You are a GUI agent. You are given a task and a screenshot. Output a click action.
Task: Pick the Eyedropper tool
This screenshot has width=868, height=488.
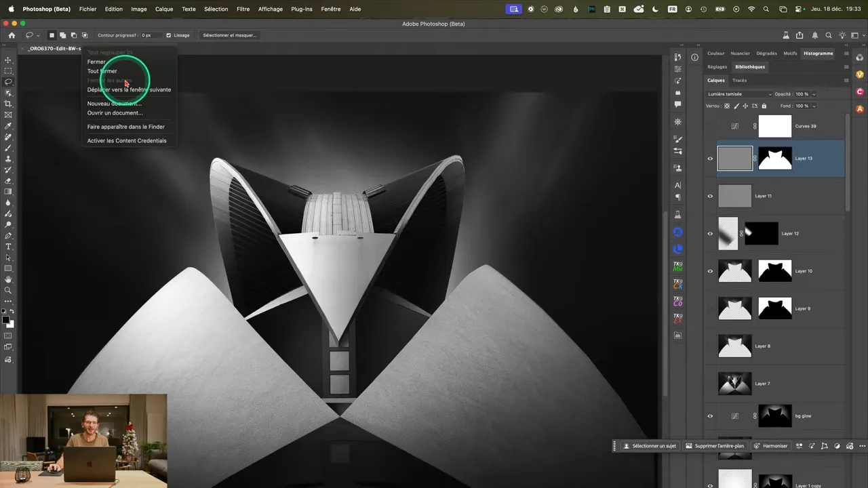click(8, 126)
